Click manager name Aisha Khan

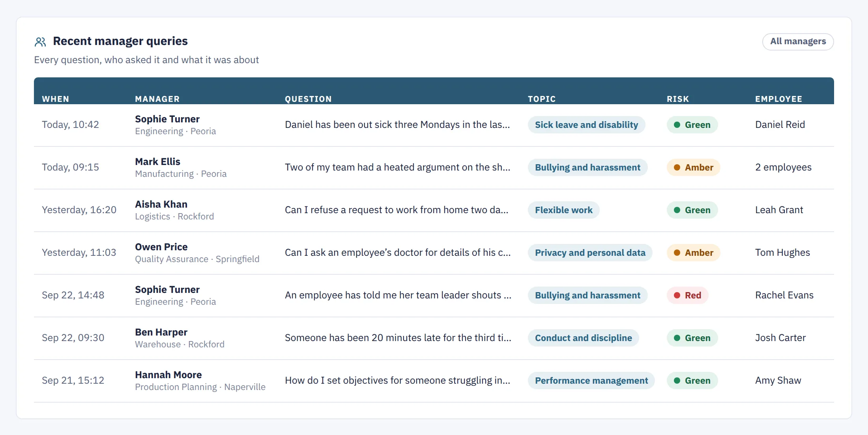pyautogui.click(x=161, y=204)
